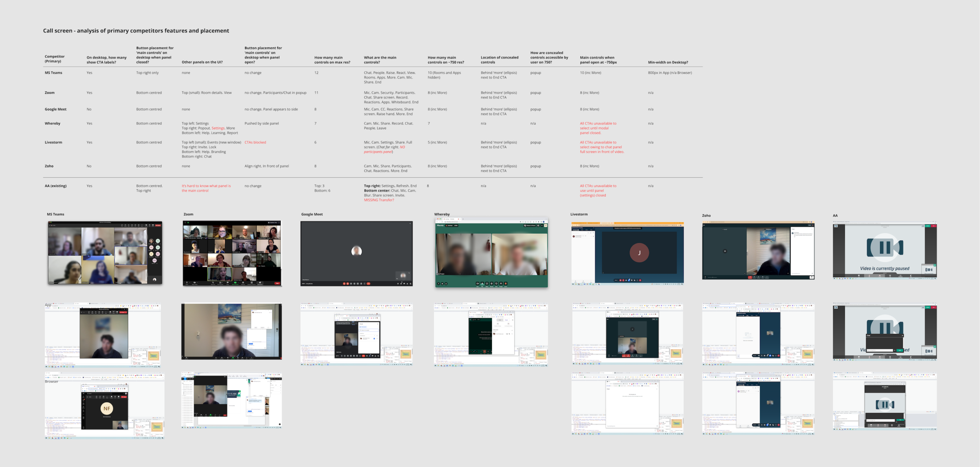Select the 'Google Meet' row label in the table
980x467 pixels.
pos(56,109)
